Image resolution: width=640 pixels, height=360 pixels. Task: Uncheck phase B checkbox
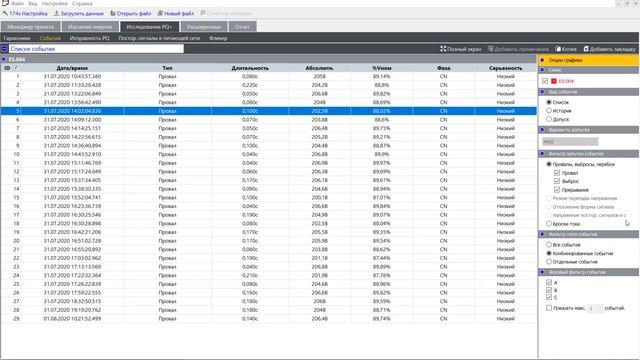pos(549,290)
